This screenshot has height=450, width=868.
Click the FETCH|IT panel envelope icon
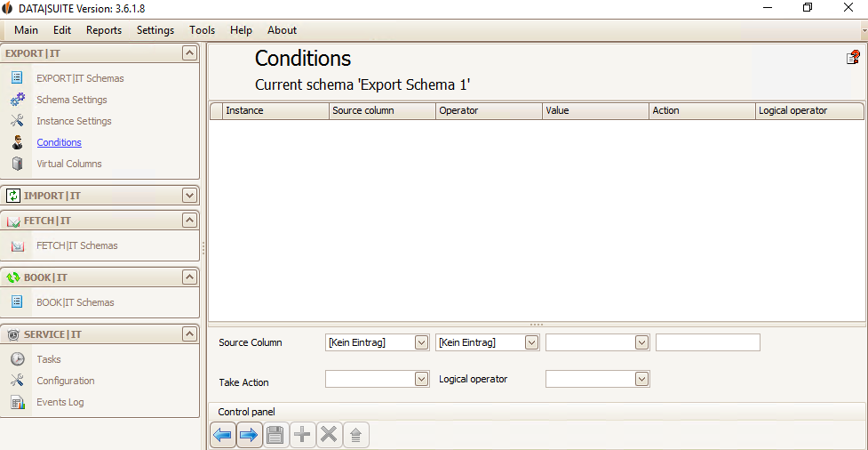pyautogui.click(x=14, y=221)
